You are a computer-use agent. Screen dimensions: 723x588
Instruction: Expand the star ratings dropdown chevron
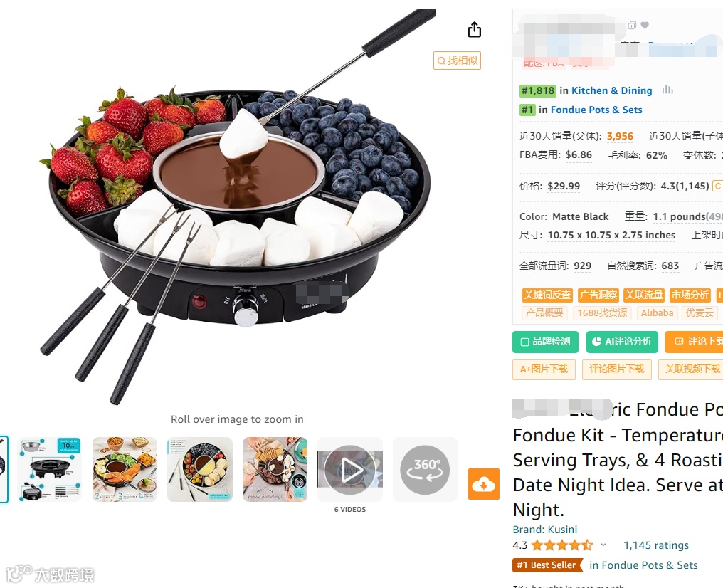[603, 545]
